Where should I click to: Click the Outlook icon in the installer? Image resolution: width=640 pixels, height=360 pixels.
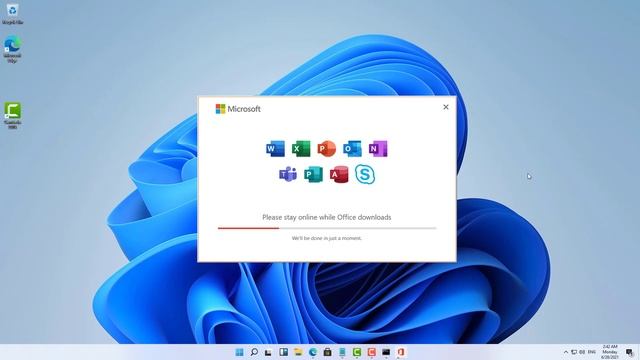click(x=352, y=149)
